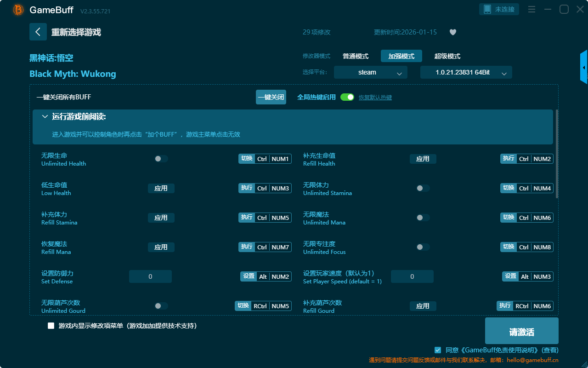The image size is (588, 368).
Task: Apply Refill Health
Action: pyautogui.click(x=423, y=159)
